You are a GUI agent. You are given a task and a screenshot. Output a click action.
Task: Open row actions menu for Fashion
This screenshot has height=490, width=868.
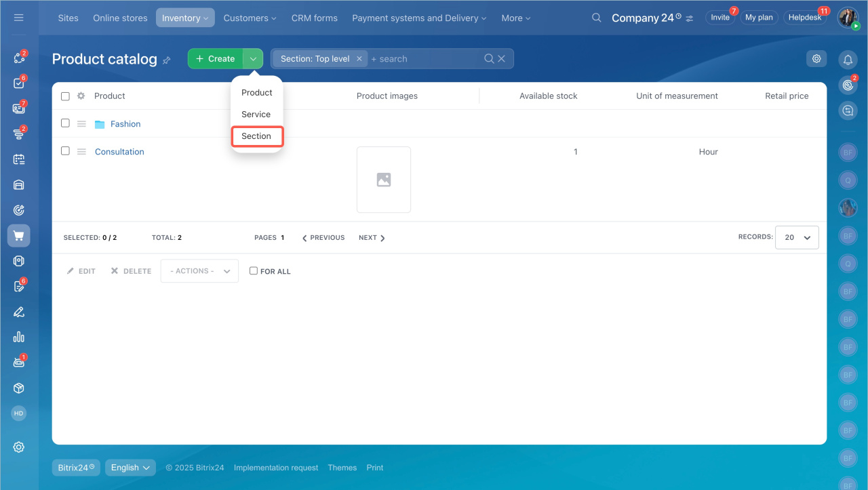tap(81, 124)
